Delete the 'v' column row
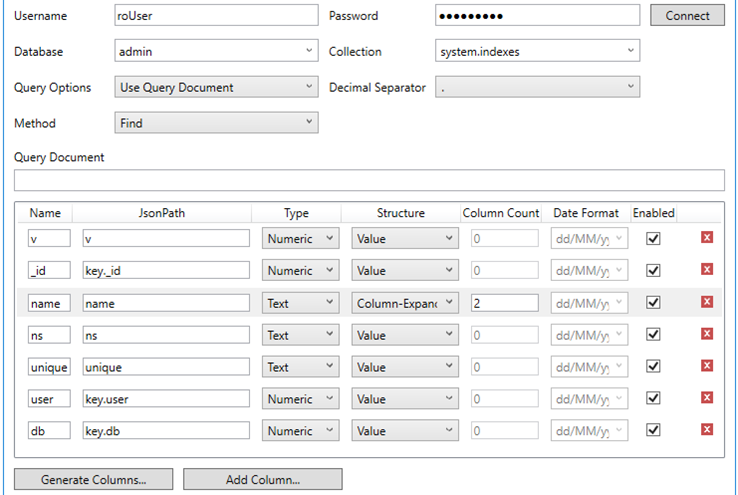 [x=706, y=238]
